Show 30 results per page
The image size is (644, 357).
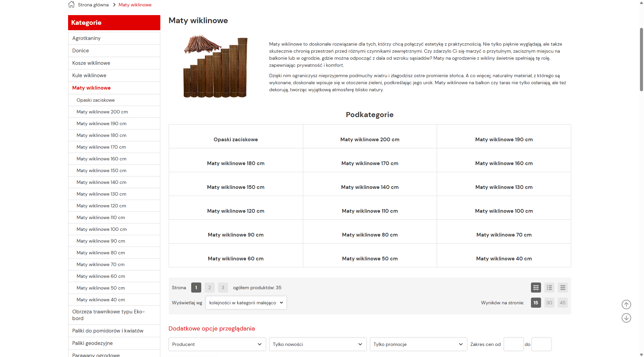[549, 303]
